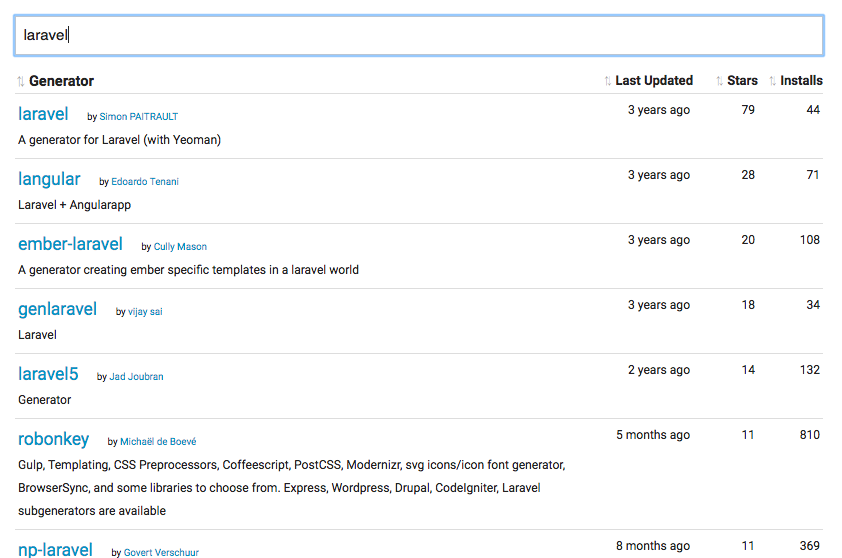Click robonkey's description starting with Gulp, Templating
842x558 pixels.
(292, 488)
